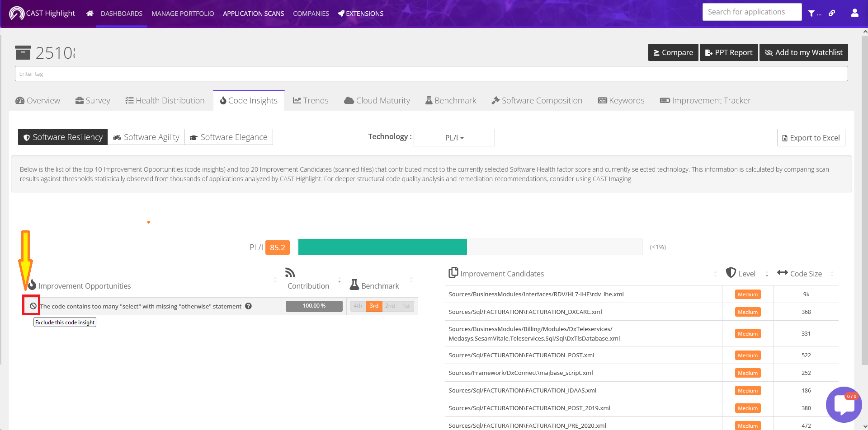
Task: Sort by Contribution column
Action: click(x=340, y=280)
